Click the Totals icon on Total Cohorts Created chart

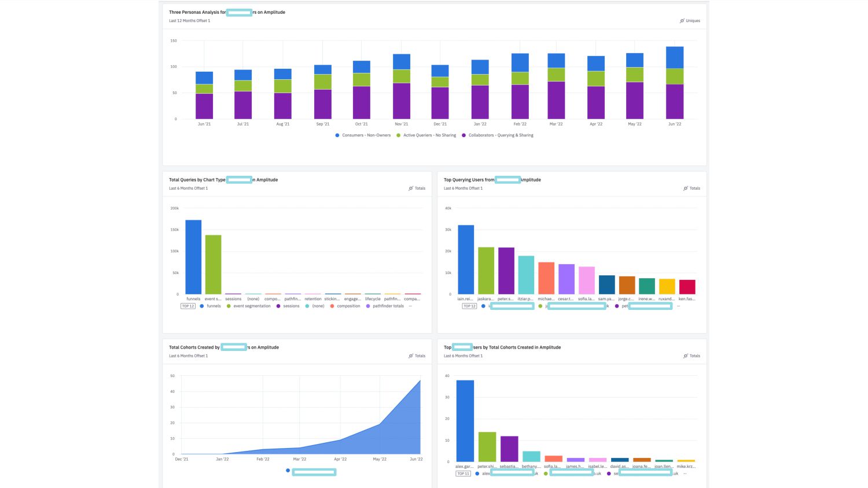(x=411, y=356)
